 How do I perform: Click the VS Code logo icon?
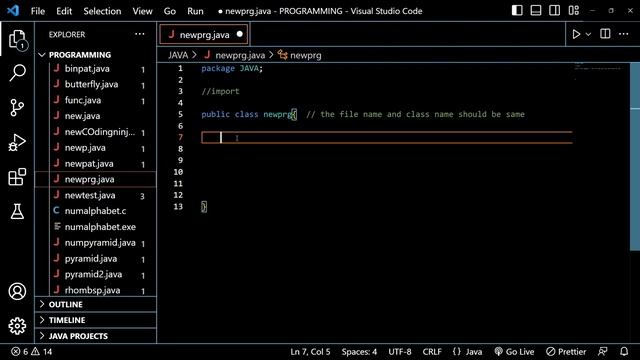13,11
